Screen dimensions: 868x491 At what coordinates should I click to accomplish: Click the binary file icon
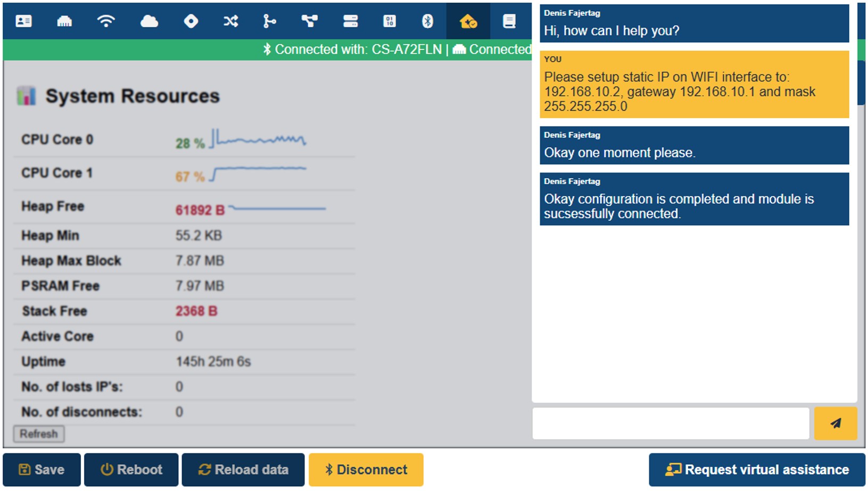coord(390,21)
